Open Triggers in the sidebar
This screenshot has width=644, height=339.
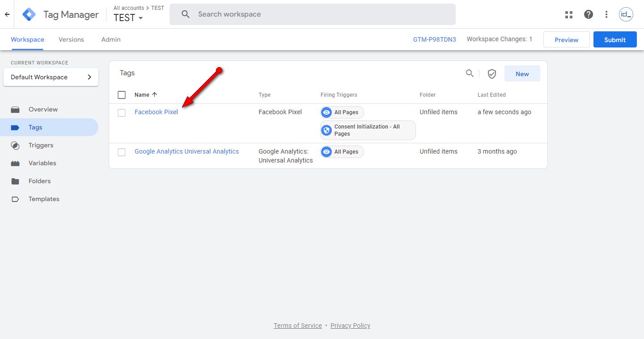[x=41, y=145]
